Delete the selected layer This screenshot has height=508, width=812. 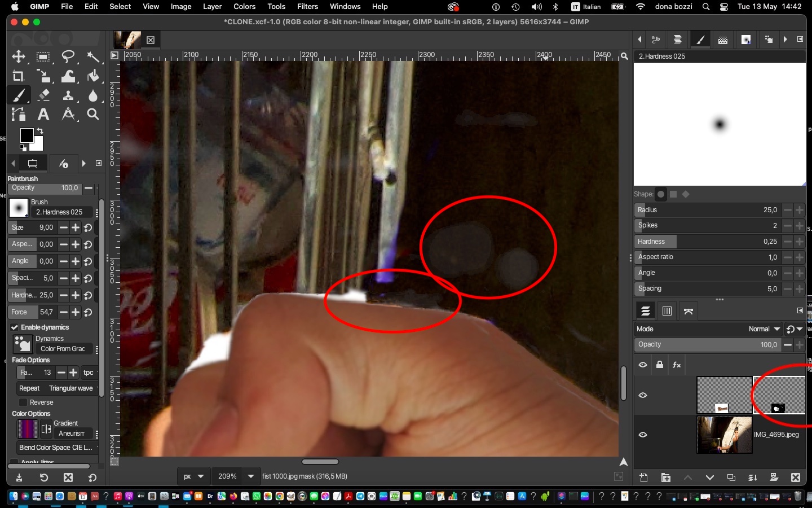coord(796,478)
